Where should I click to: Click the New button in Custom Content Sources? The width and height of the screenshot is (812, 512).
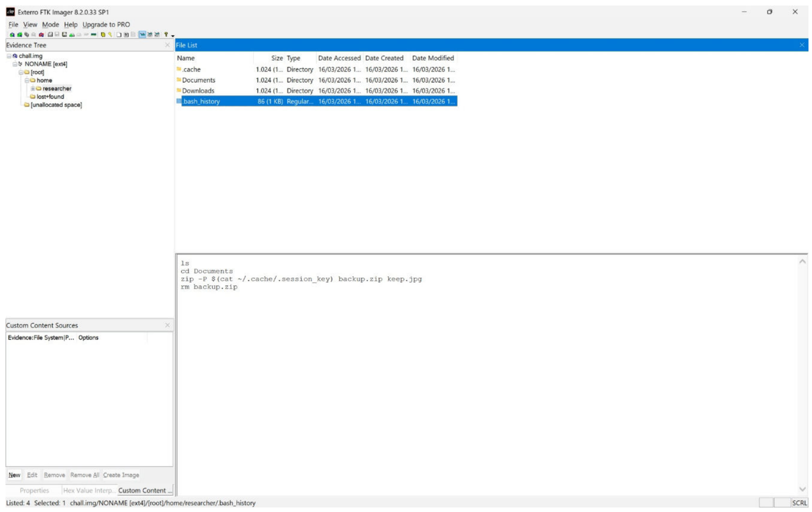click(14, 475)
